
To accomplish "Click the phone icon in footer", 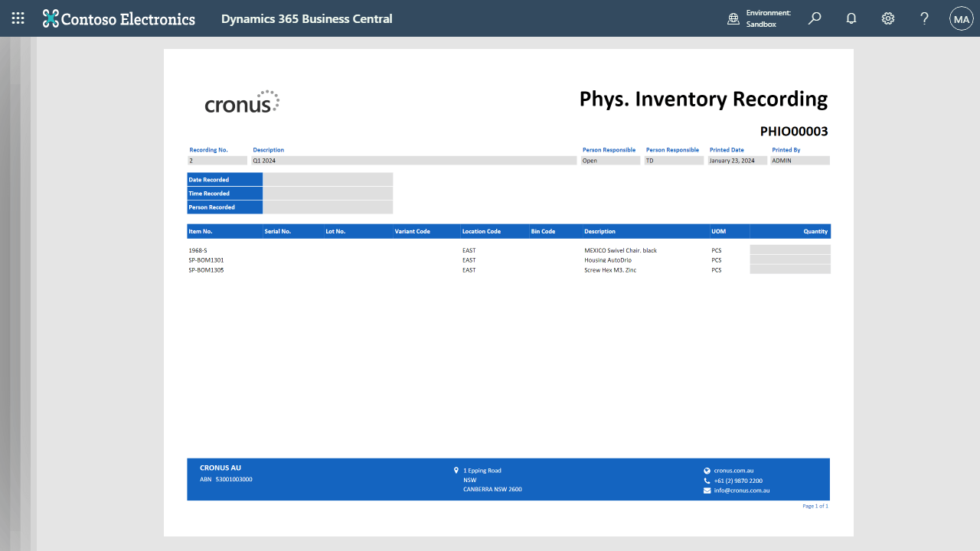I will point(707,481).
